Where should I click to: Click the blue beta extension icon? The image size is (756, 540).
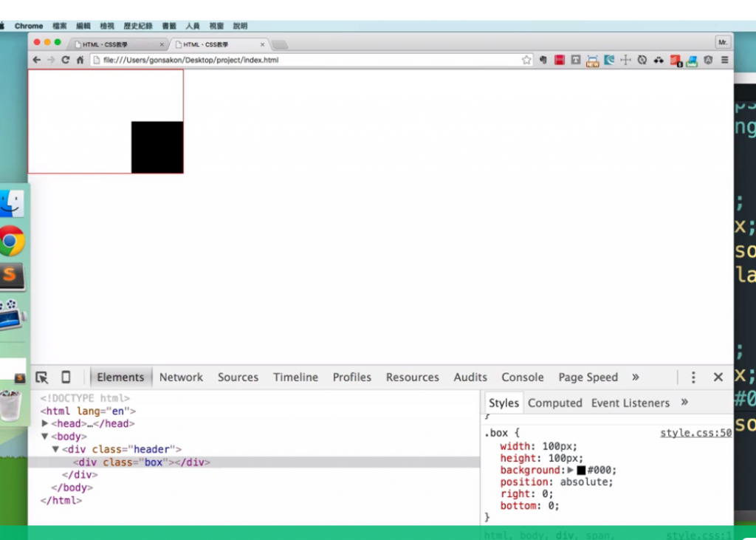click(692, 61)
